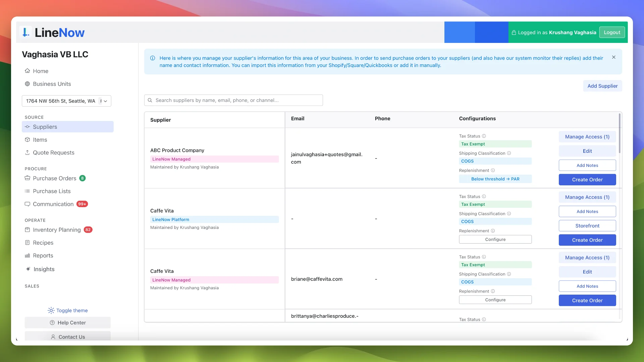Click the magnifier icon in supplier search
The height and width of the screenshot is (362, 644).
click(150, 100)
